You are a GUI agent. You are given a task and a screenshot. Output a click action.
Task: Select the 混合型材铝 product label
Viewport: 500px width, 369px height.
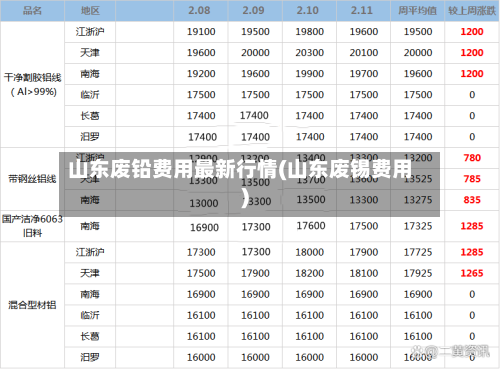pyautogui.click(x=32, y=305)
